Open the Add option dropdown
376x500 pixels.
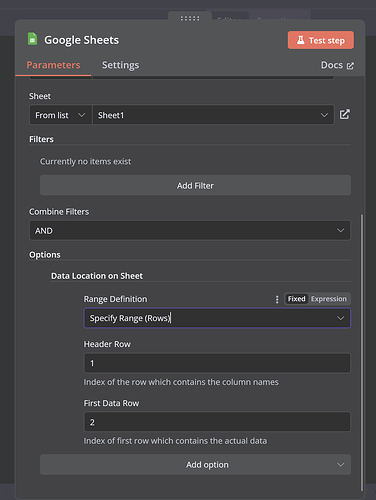pyautogui.click(x=195, y=464)
